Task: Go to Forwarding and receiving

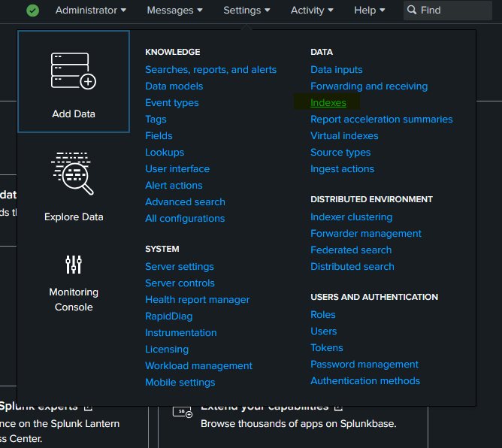Action: coord(369,86)
